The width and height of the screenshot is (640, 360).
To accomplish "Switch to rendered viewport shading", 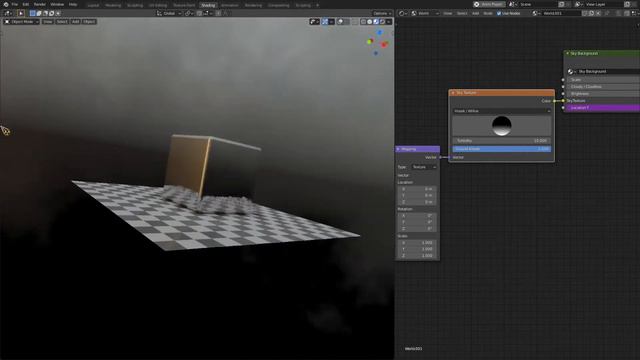I will point(382,22).
